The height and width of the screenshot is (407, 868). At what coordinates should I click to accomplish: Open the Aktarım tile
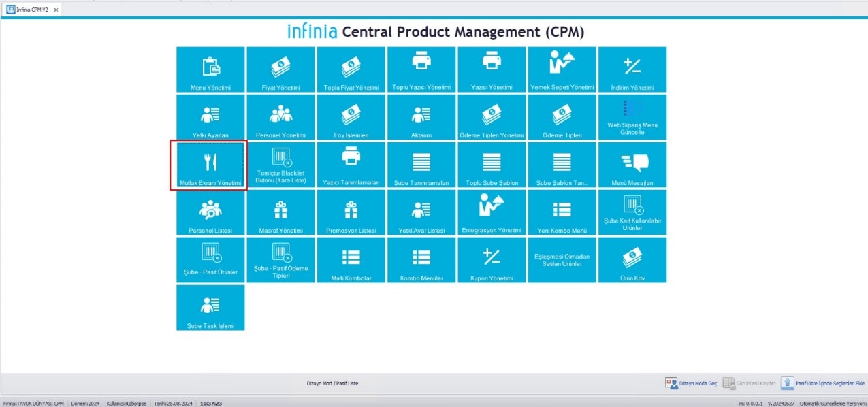tap(421, 117)
